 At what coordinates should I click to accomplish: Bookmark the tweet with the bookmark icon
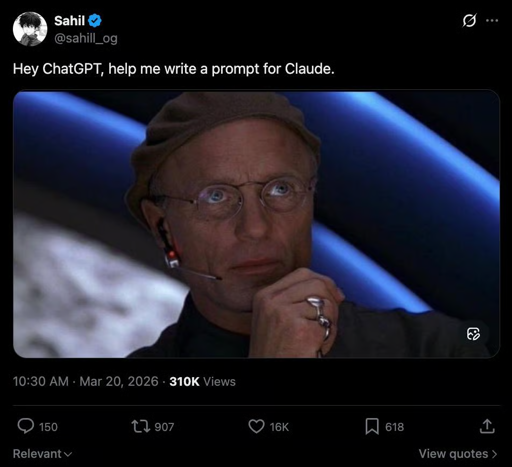[x=372, y=426]
